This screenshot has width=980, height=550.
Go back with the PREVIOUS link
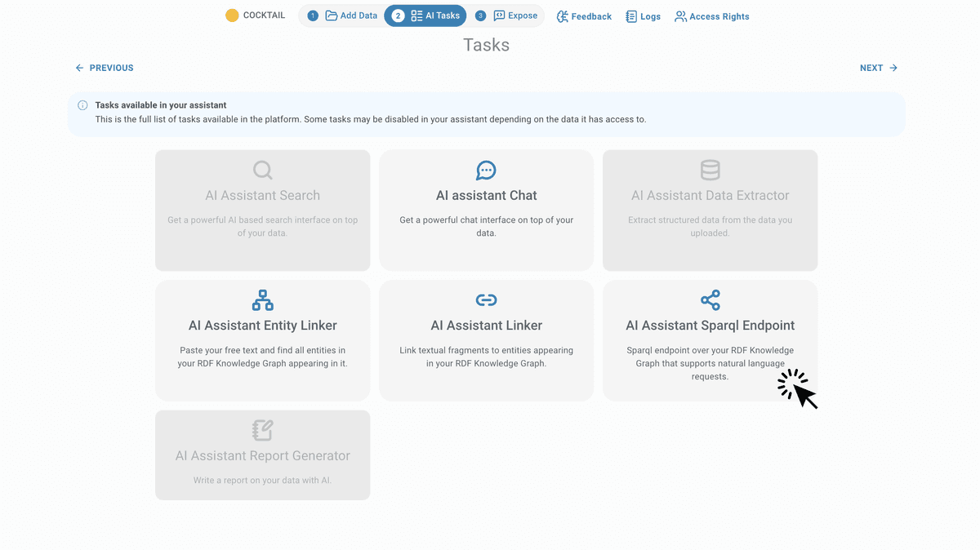(105, 68)
